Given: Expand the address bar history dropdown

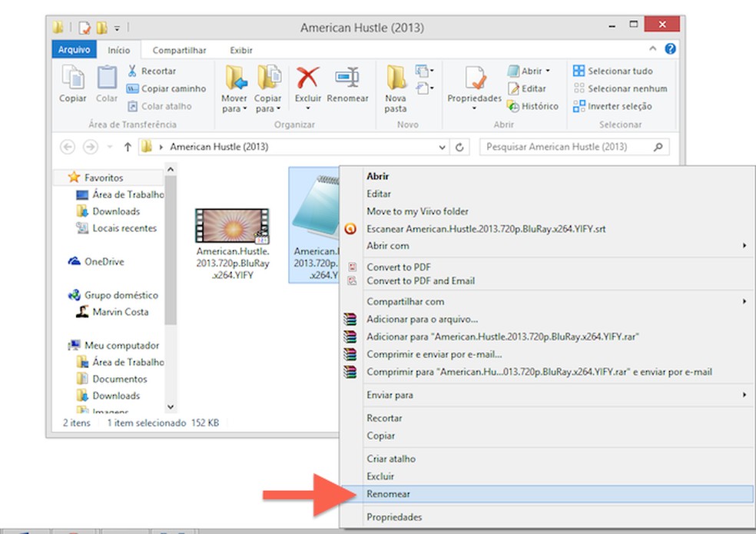Looking at the screenshot, I should (x=442, y=147).
